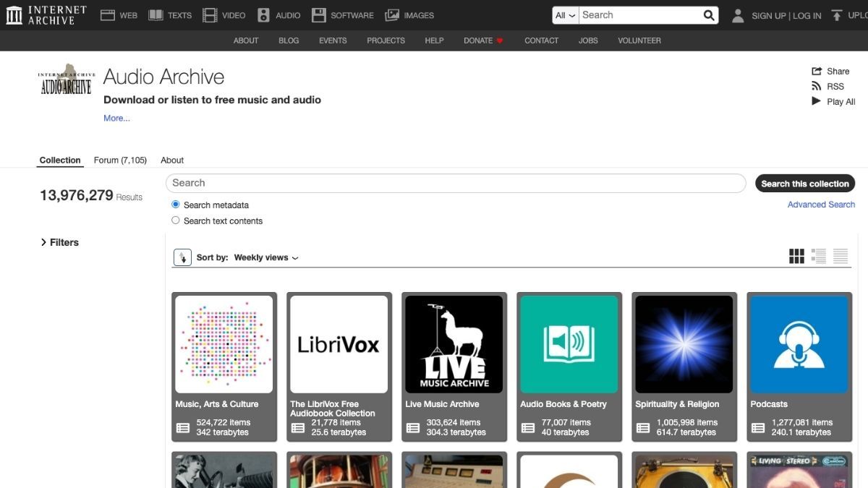The width and height of the screenshot is (868, 488).
Task: Click the magnifying glass search icon
Action: [709, 15]
